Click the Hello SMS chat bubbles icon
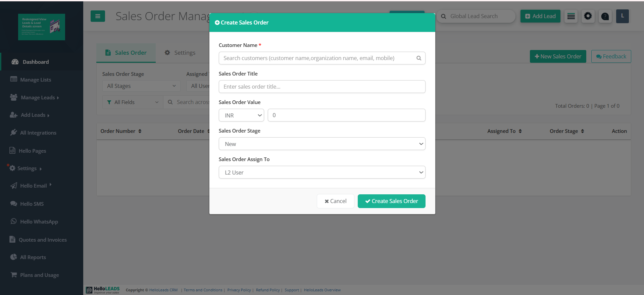Screen dimensions: 644x295 pyautogui.click(x=14, y=203)
